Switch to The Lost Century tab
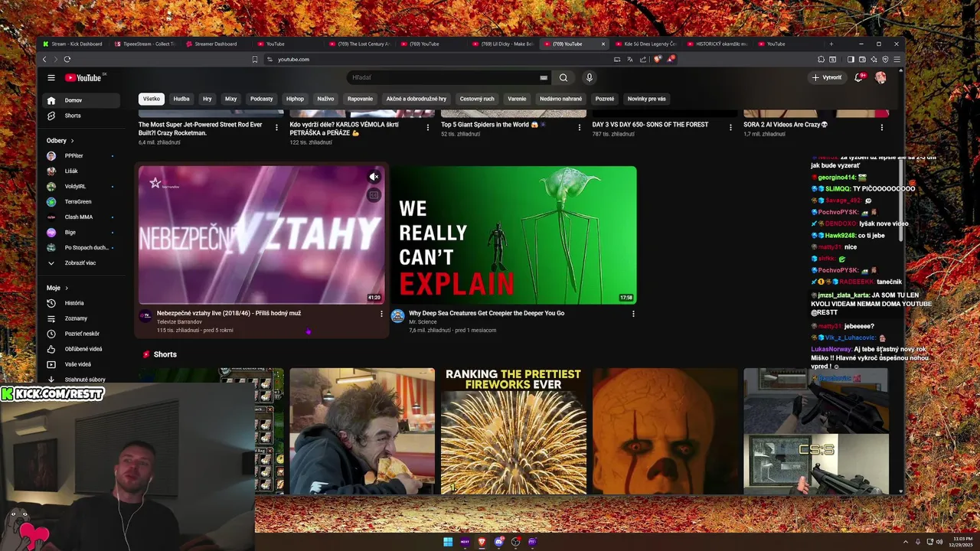980x551 pixels. tap(359, 44)
